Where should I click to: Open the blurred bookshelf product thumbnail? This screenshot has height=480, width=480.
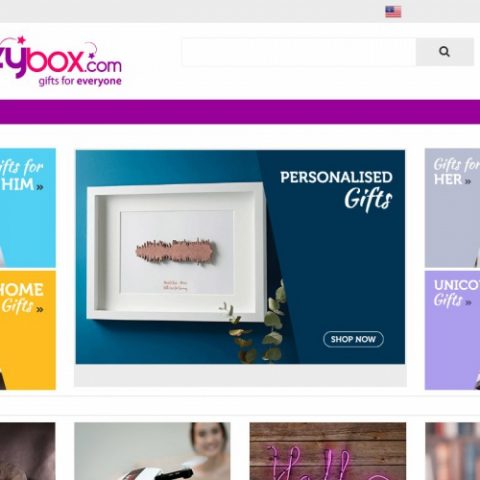(453, 451)
